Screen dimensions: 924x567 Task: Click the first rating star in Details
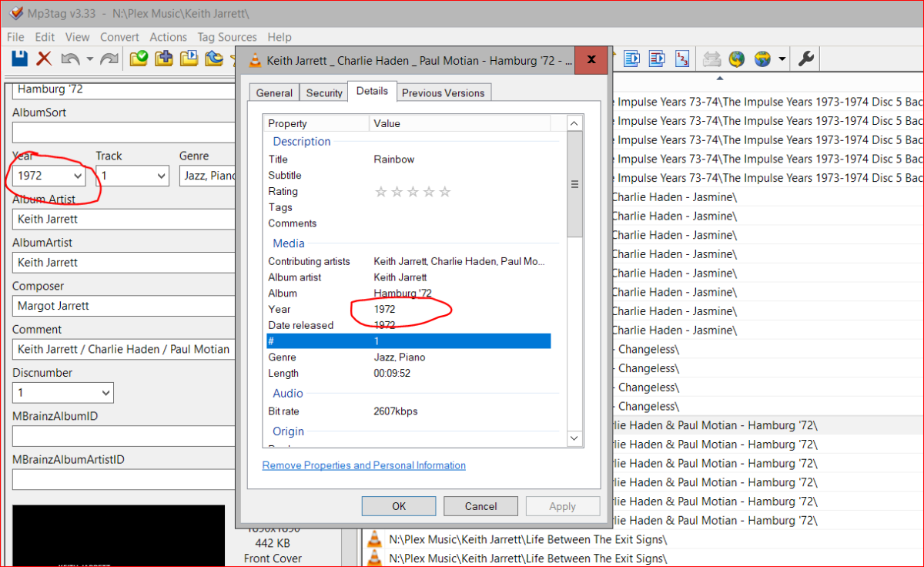click(x=380, y=192)
